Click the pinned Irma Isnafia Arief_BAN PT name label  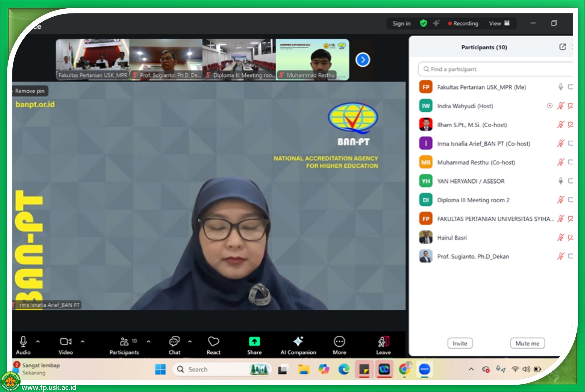(x=49, y=305)
